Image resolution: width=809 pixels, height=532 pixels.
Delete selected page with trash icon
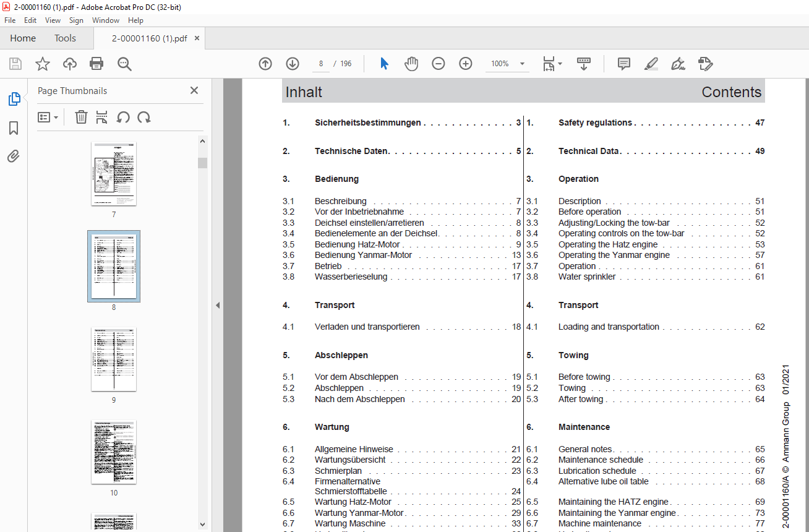[x=81, y=117]
